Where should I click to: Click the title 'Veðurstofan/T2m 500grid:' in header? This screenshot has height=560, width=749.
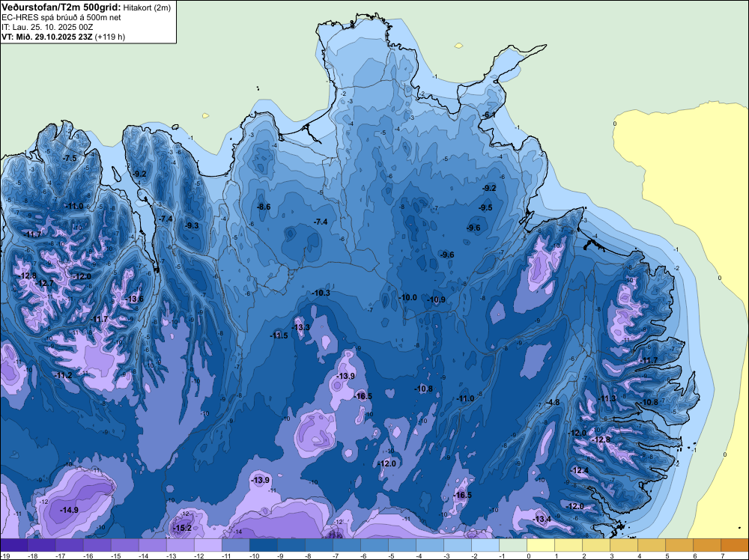click(61, 7)
